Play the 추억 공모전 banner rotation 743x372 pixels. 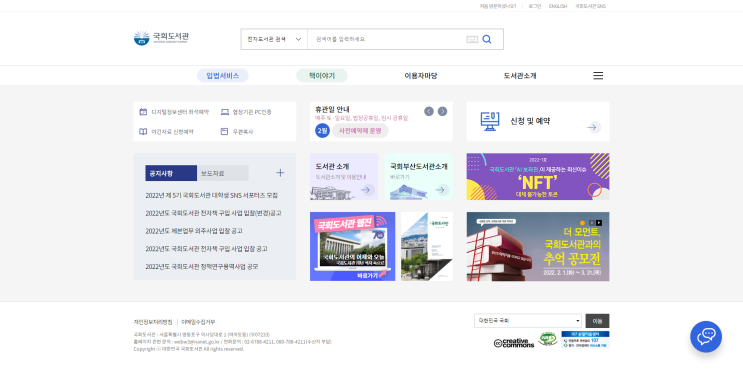click(x=599, y=223)
